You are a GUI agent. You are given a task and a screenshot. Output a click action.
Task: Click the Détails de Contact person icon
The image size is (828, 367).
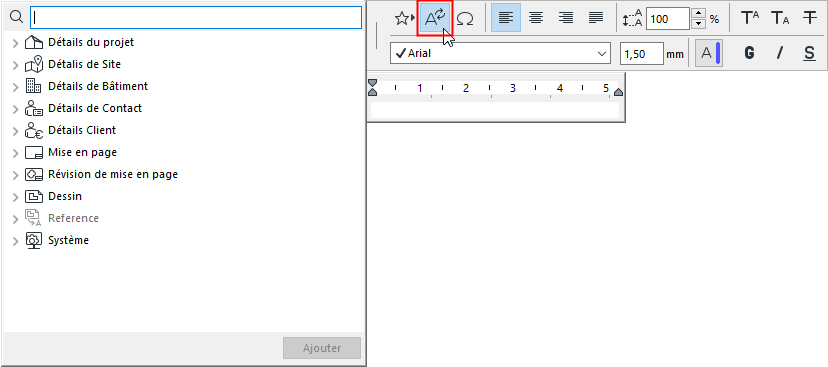tap(33, 108)
